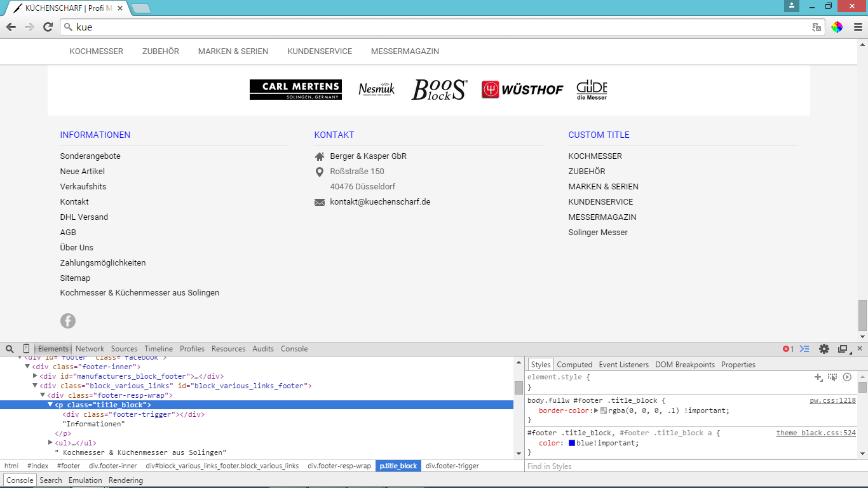Open Chrome hamburger menu
Screen dimensions: 868x488
[858, 27]
